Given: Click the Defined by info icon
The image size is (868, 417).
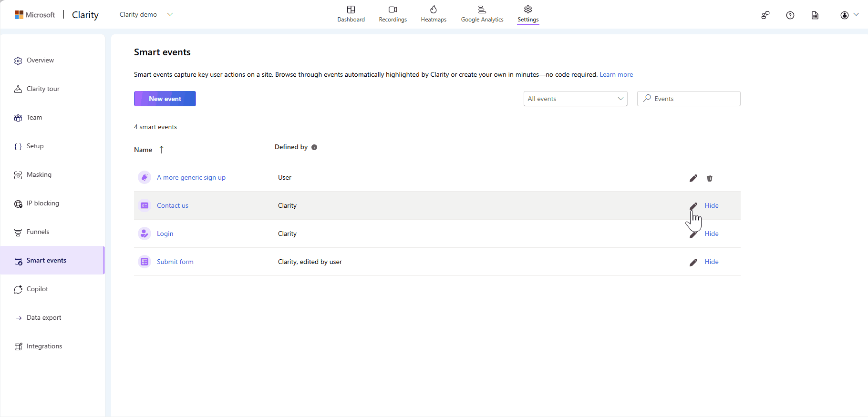Looking at the screenshot, I should (314, 147).
